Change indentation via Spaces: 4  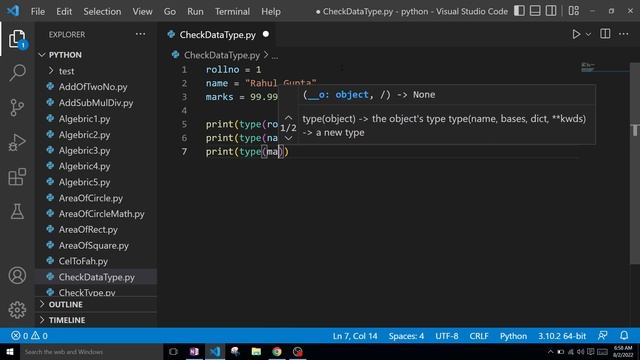click(406, 336)
